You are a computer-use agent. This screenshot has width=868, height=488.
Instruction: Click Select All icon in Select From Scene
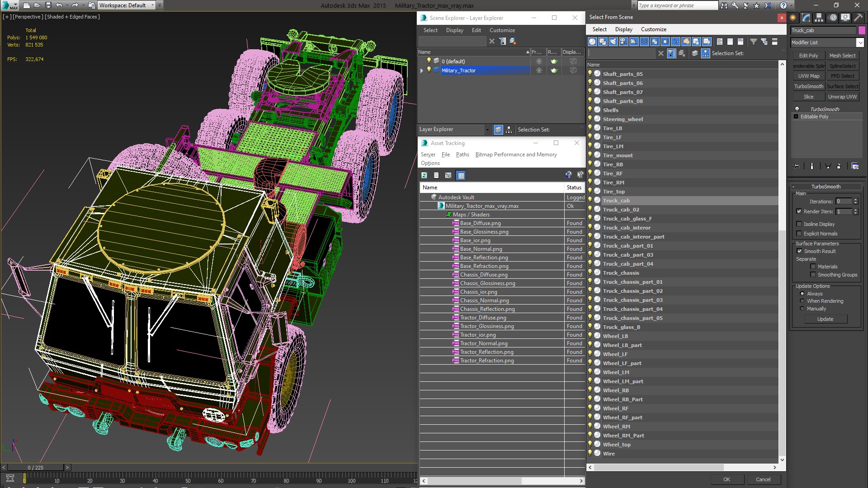click(720, 42)
